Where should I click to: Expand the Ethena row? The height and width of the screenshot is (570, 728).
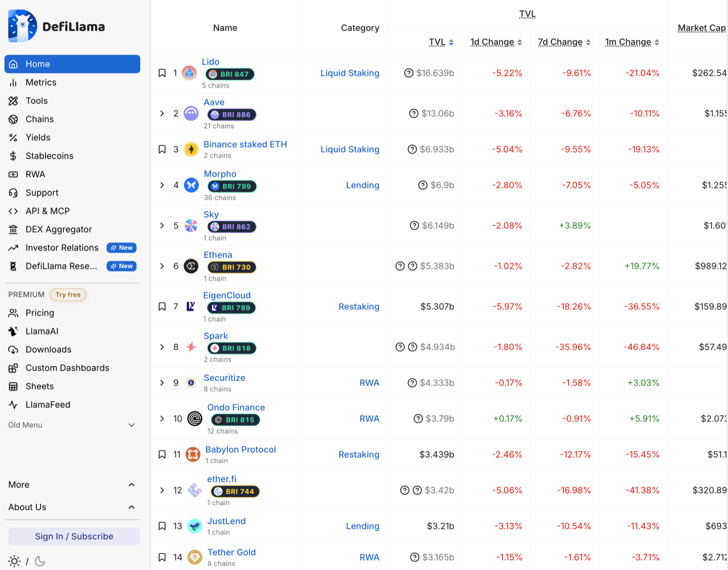tap(162, 267)
